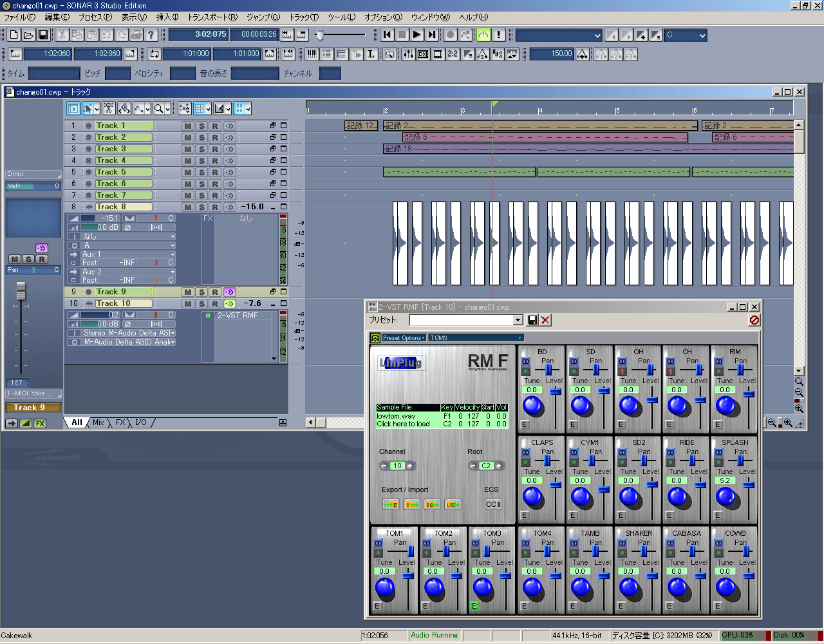Click the プリセット preset input field
Image resolution: width=824 pixels, height=644 pixels.
[462, 320]
